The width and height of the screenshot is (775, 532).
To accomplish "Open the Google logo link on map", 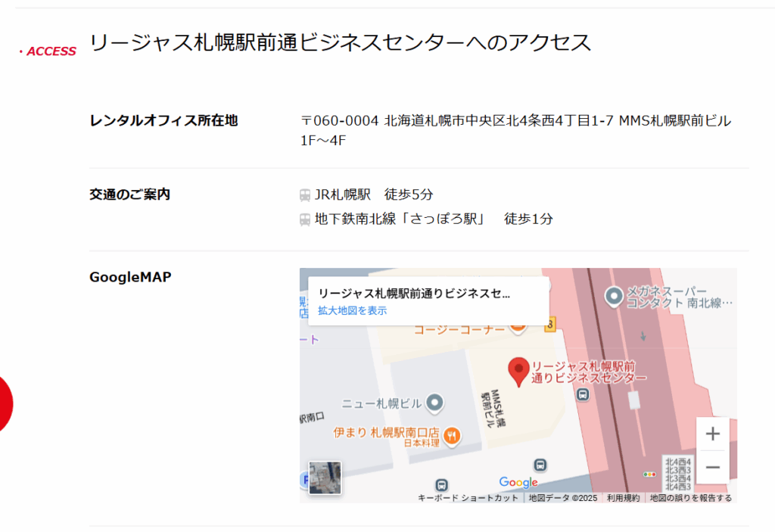I will tap(518, 482).
